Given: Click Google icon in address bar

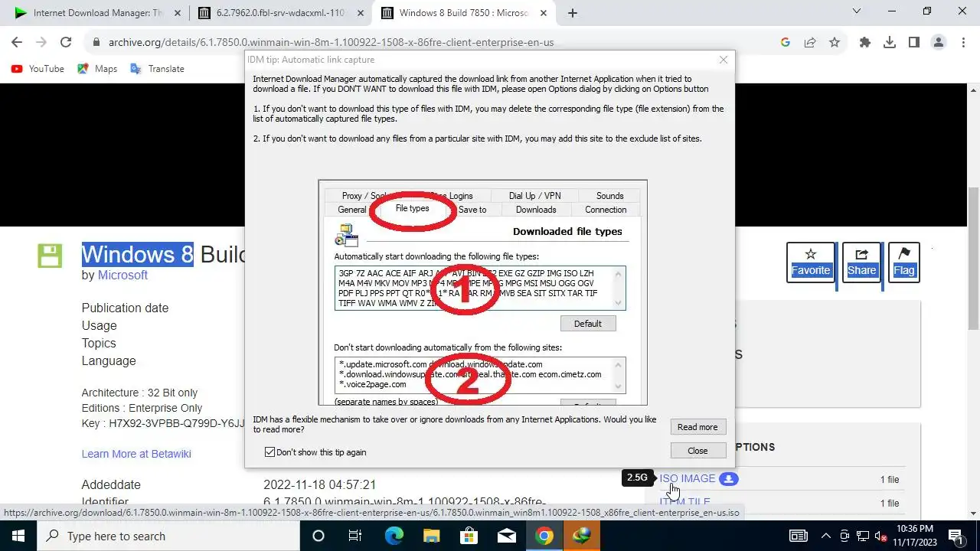Looking at the screenshot, I should click(x=786, y=43).
